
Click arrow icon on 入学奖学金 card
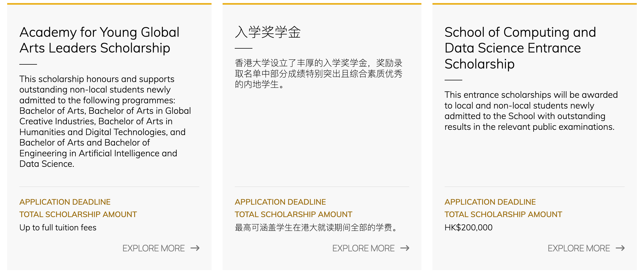click(x=405, y=248)
